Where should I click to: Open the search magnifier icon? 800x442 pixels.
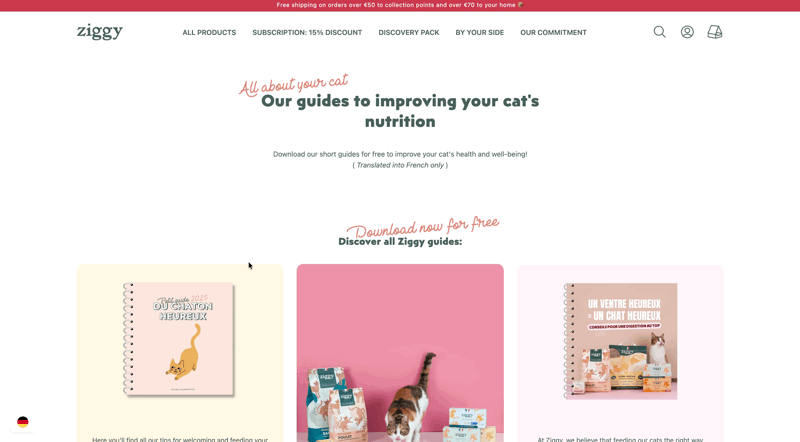(659, 32)
